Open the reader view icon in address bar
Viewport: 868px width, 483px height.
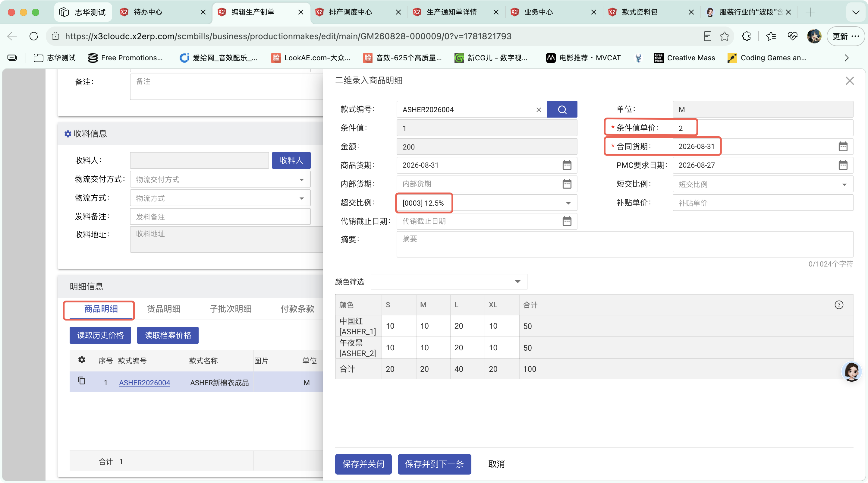pos(707,36)
